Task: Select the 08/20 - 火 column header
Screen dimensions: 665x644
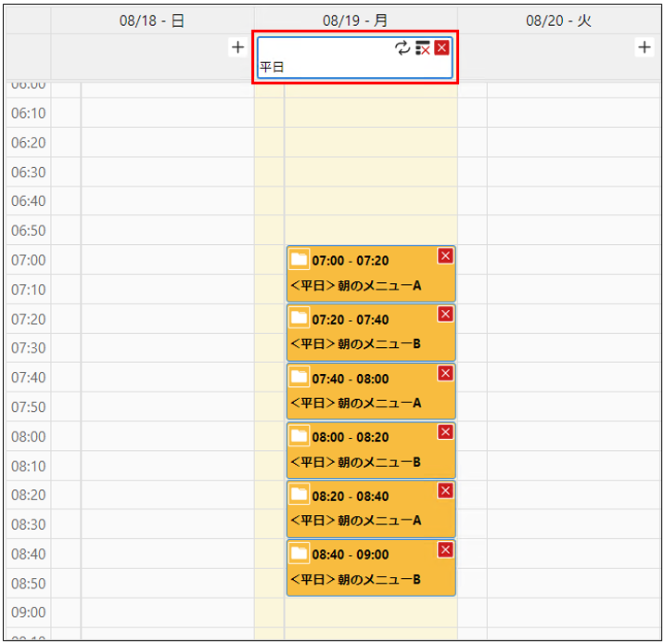Action: click(558, 20)
